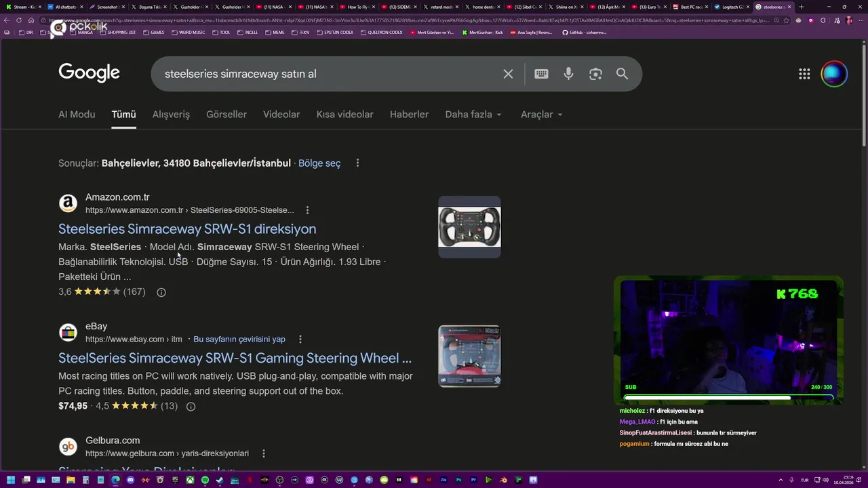Viewport: 868px width, 488px height.
Task: Click the sub goal progress bar 240/300
Action: [728, 397]
